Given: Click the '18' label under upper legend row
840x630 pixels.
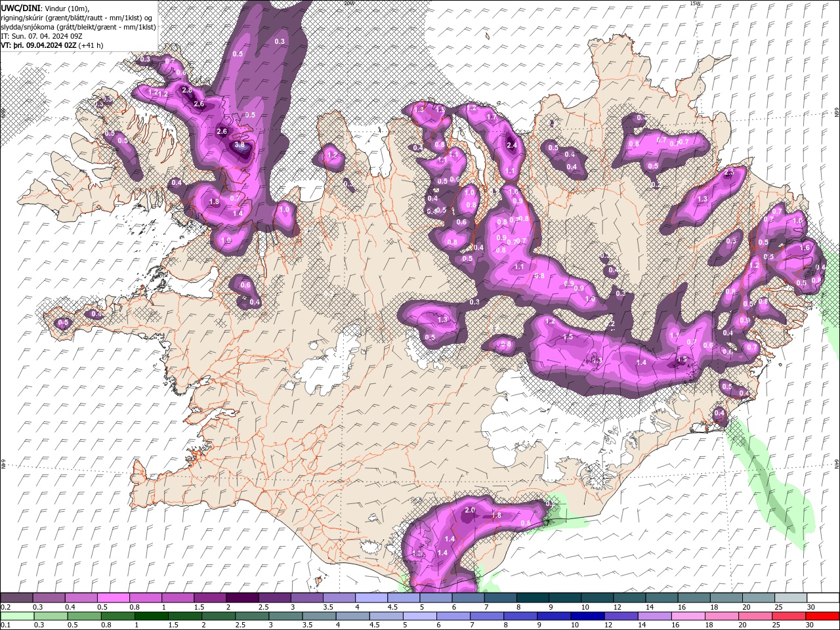Looking at the screenshot, I should (x=714, y=607).
